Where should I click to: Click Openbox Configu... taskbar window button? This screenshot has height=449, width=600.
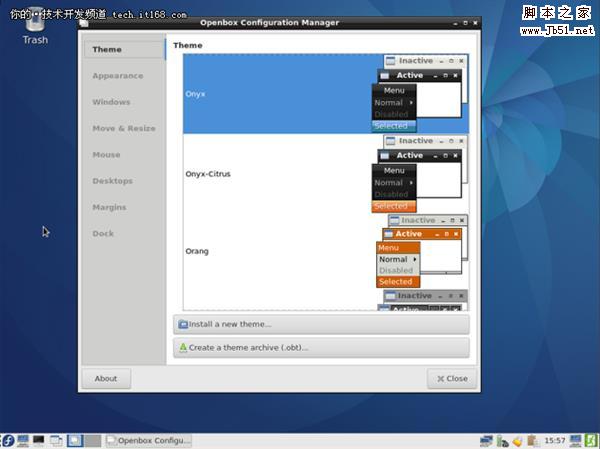pos(148,441)
